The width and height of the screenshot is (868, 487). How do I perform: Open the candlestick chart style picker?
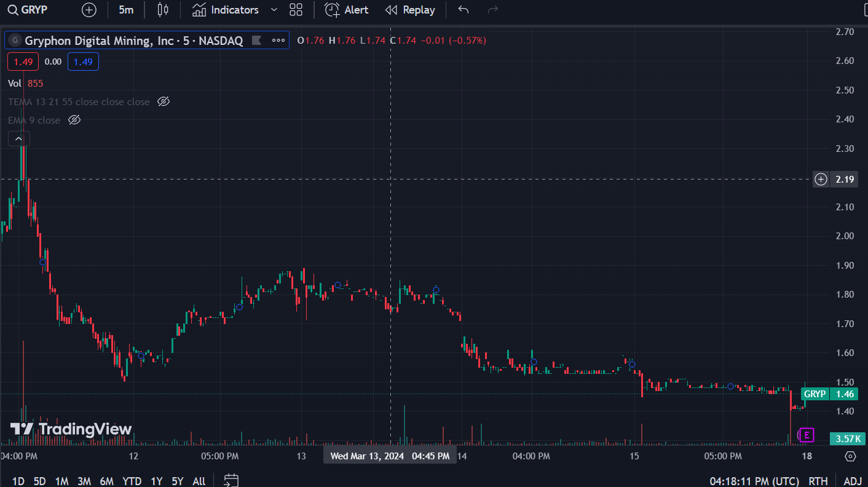(x=162, y=10)
